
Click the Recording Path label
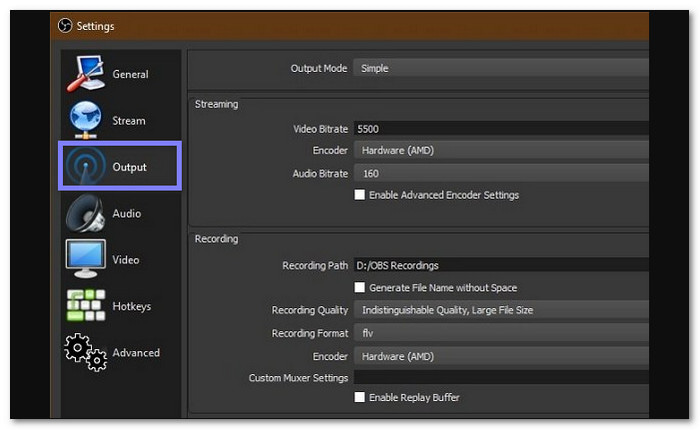click(315, 266)
